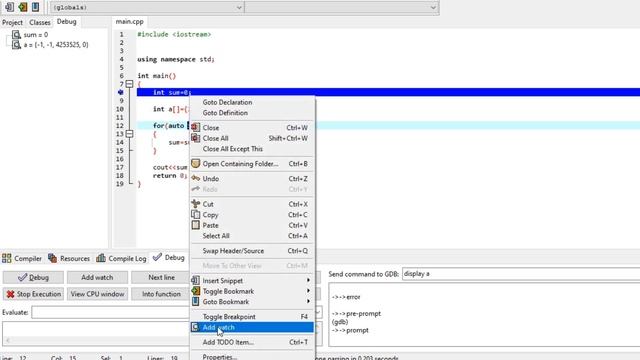This screenshot has width=640, height=360.
Task: Click the Insert Snippet icon in the menu
Action: click(196, 280)
